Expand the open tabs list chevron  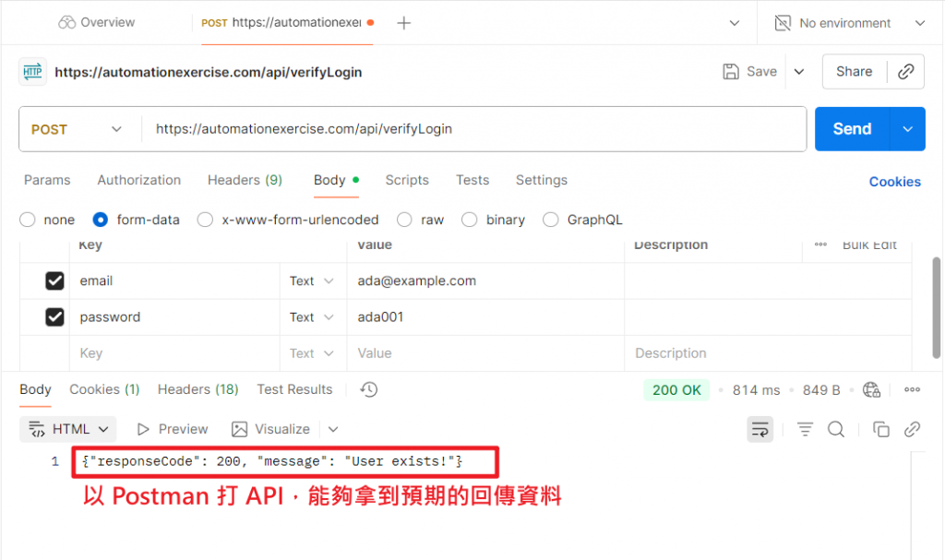click(734, 23)
